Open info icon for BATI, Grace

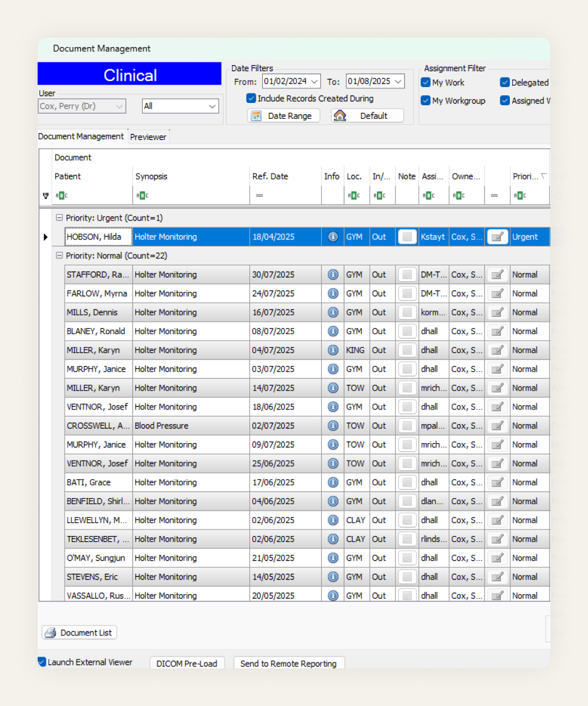[x=333, y=482]
